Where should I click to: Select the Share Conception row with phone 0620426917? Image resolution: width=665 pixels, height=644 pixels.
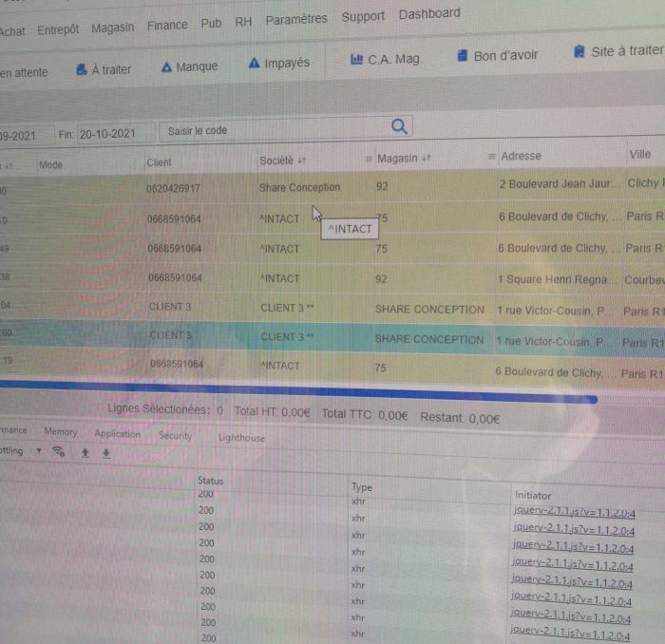tap(299, 188)
